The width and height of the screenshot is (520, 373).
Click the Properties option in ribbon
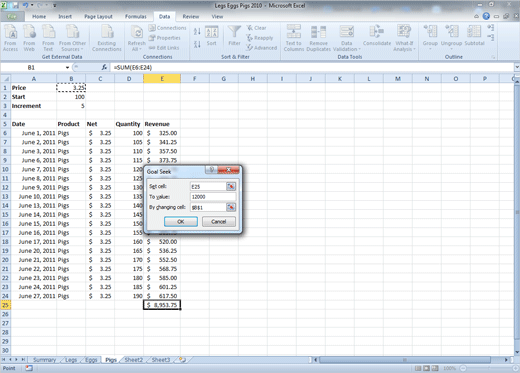tap(165, 38)
